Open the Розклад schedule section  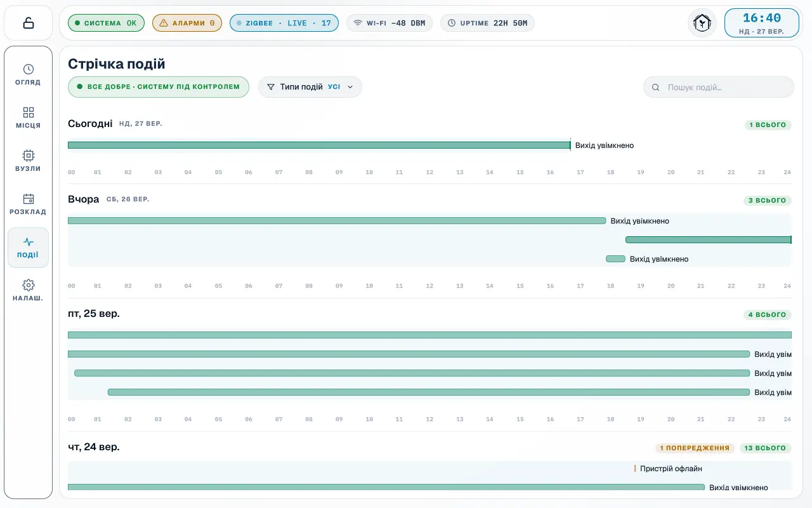point(28,204)
